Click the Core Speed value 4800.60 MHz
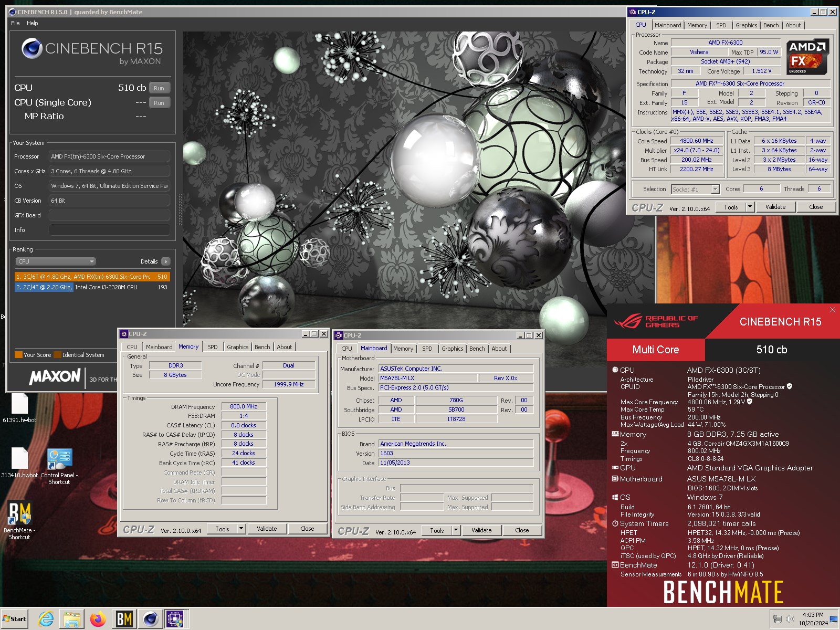The image size is (840, 630). tap(696, 141)
